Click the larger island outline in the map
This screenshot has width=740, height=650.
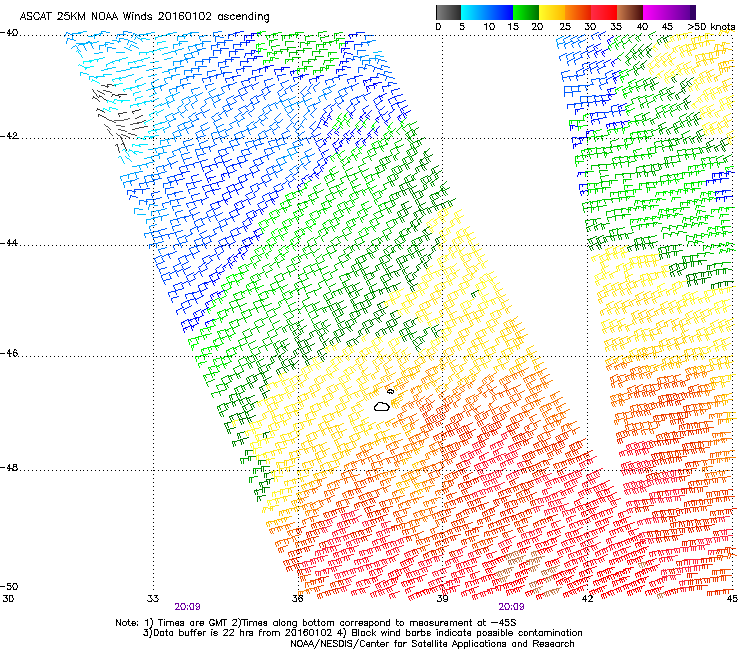(382, 406)
